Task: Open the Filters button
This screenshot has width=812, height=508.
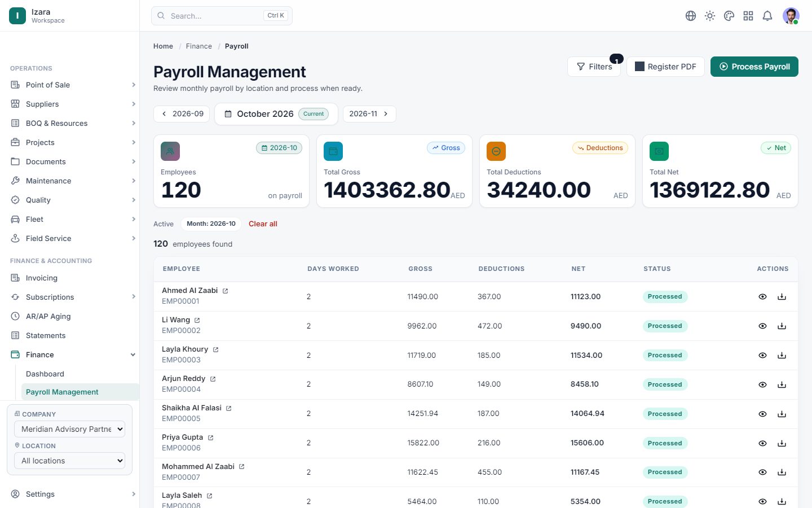Action: pos(594,67)
